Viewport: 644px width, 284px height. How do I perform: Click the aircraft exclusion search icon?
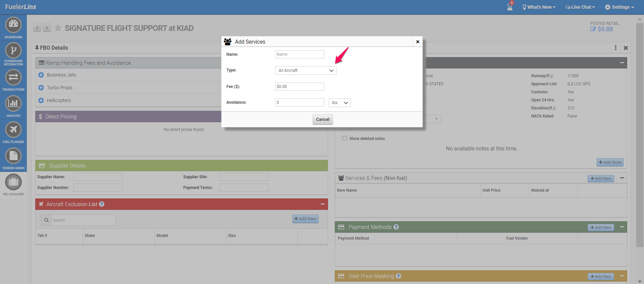[x=46, y=220]
